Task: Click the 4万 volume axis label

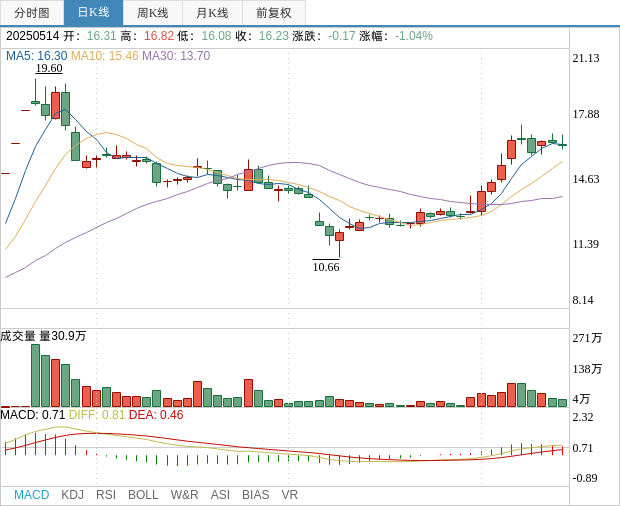Action: 581,399
